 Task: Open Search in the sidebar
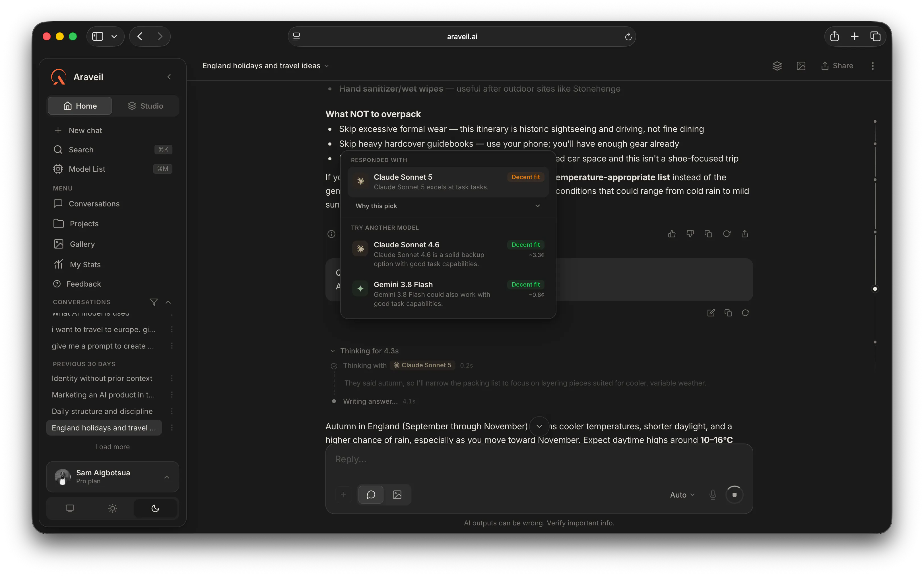[x=112, y=149]
